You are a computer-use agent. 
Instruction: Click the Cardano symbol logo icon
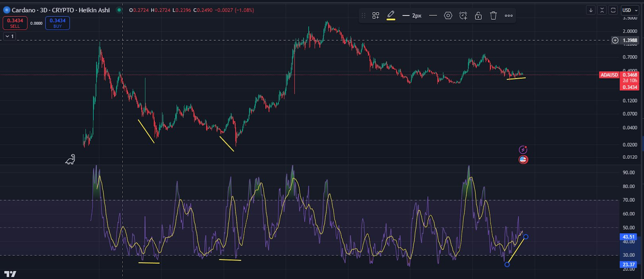click(6, 10)
